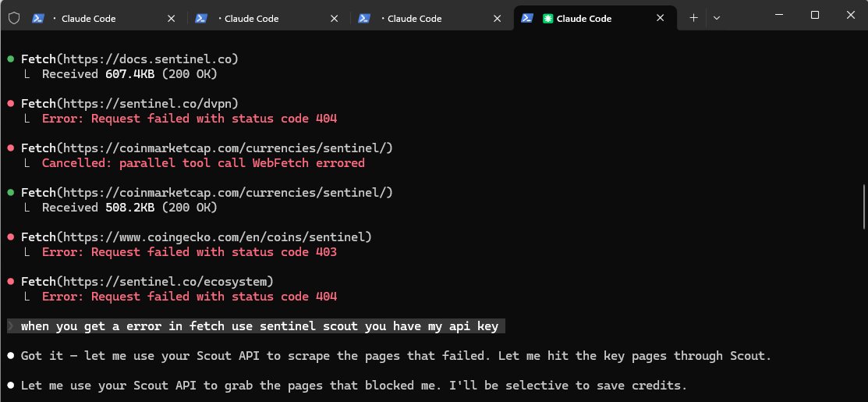Switch to the first Claude Code tab

point(104,18)
